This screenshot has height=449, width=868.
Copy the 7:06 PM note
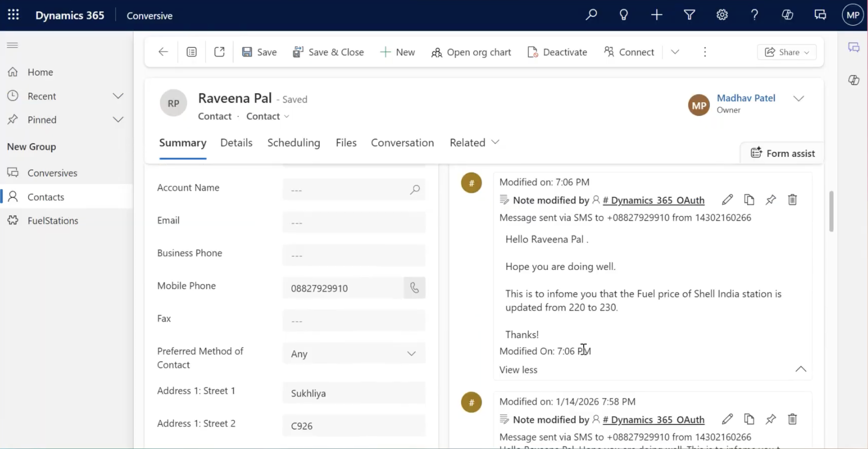(749, 200)
